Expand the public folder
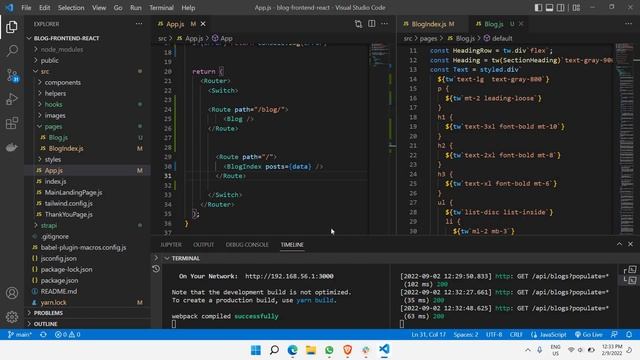The width and height of the screenshot is (640, 360). (x=87, y=60)
